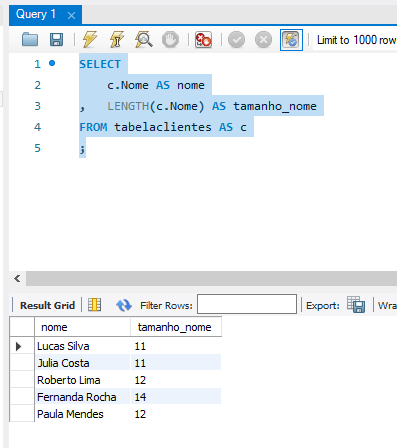Click on LENGTH function in line 3

tap(128, 106)
